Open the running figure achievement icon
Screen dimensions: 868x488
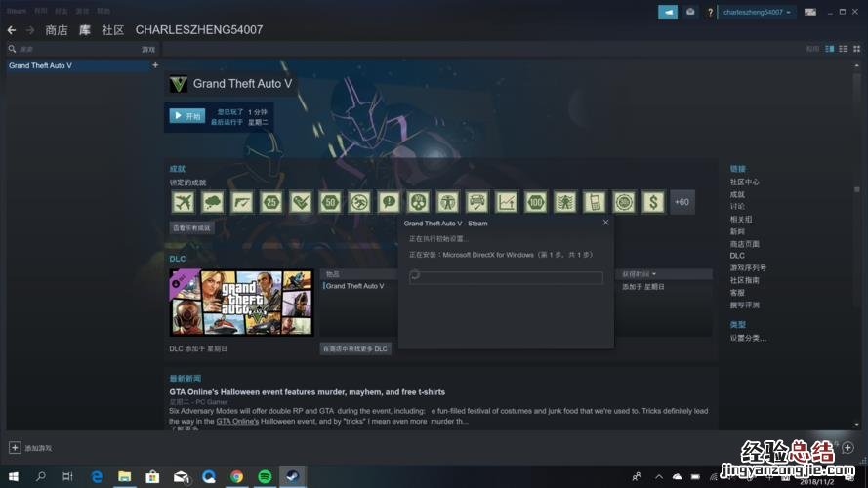[x=359, y=202]
